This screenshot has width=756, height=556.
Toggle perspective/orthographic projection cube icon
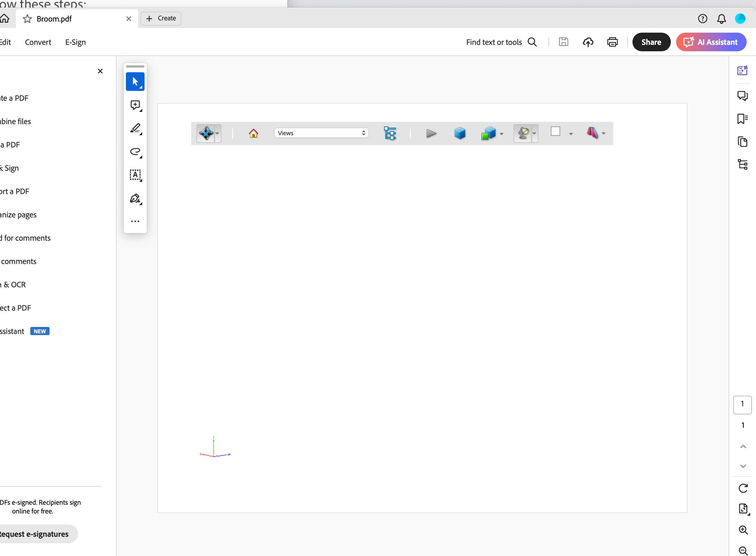460,133
